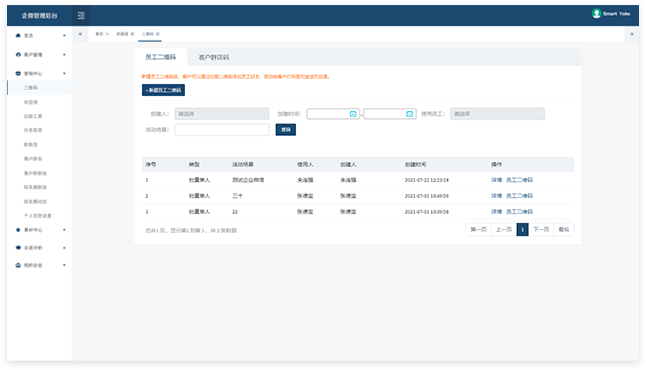This screenshot has width=646, height=370.
Task: Click timestamp 2021-07-21 in row 1
Action: point(427,180)
